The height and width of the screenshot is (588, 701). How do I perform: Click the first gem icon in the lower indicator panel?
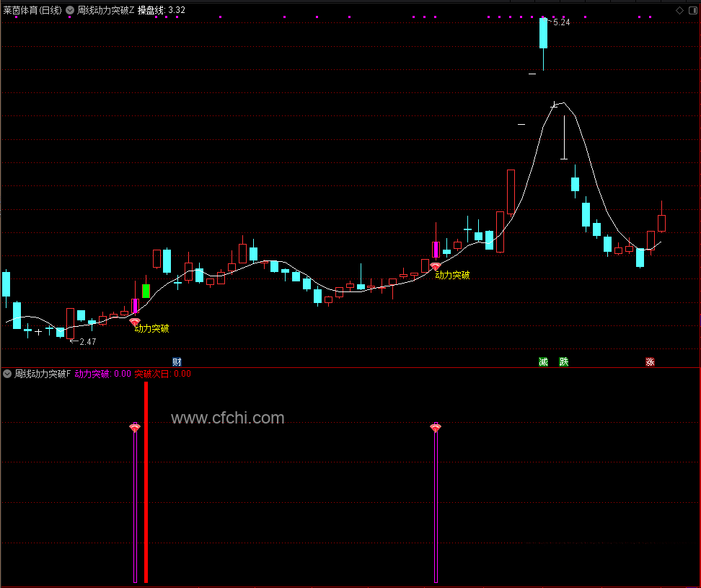[x=135, y=428]
